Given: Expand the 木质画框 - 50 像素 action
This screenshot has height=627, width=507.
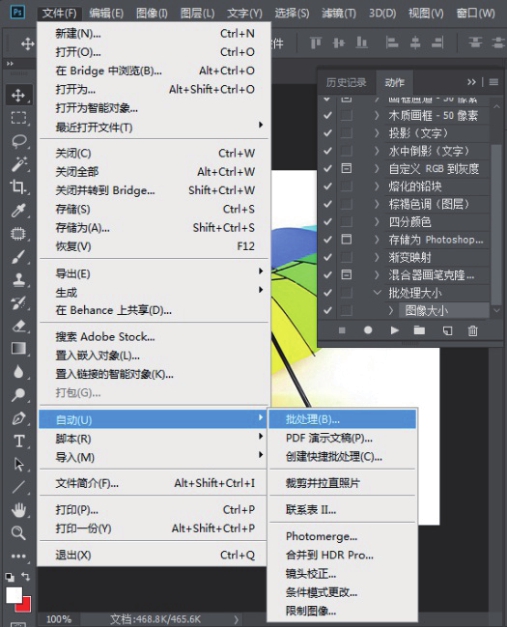Looking at the screenshot, I should [x=377, y=116].
